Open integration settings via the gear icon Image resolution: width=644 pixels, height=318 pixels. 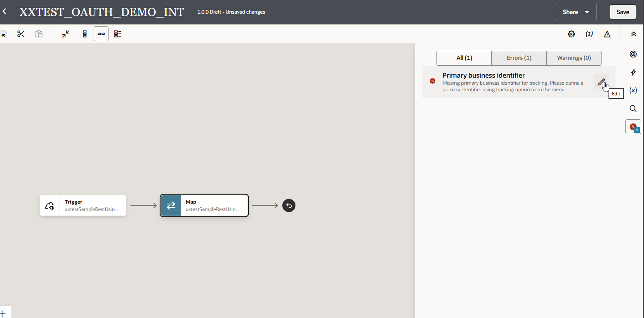[571, 34]
